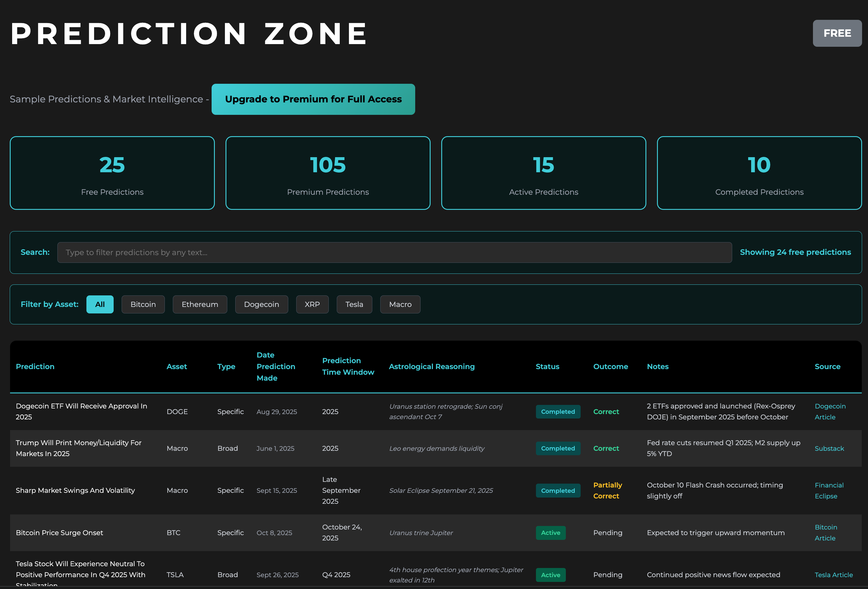Click Upgrade to Premium for Full Access

[313, 99]
